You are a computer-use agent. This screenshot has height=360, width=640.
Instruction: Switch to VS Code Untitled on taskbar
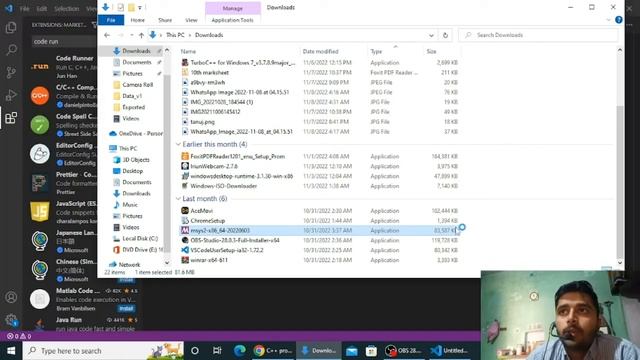tap(449, 351)
